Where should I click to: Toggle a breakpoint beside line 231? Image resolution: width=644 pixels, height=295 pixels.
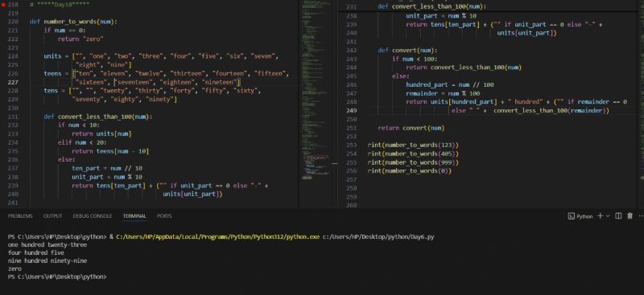click(4, 117)
